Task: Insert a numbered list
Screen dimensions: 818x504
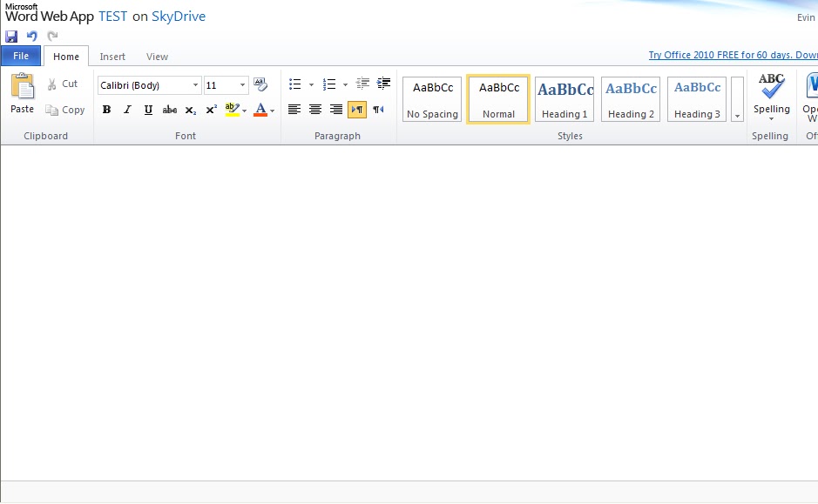Action: click(x=329, y=84)
